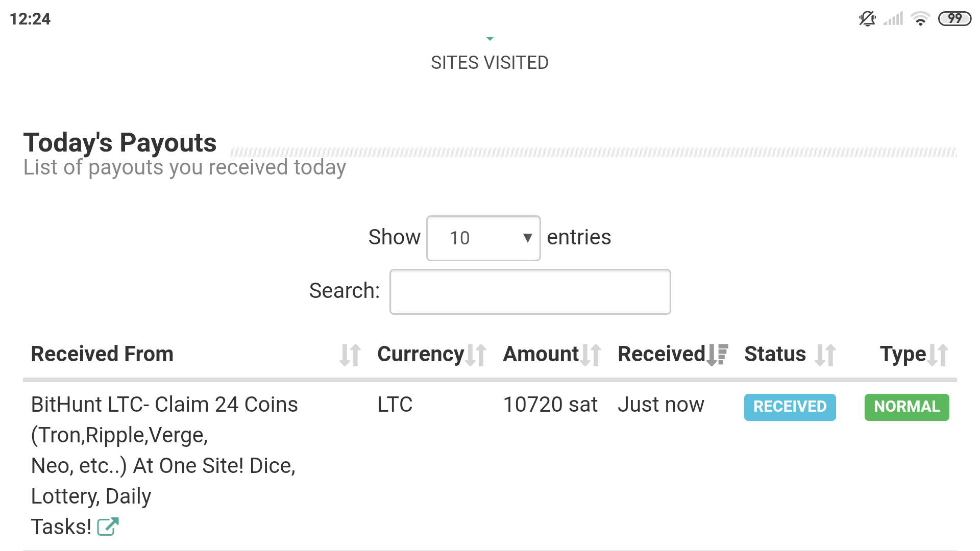Click the Status column sort arrows
Image resolution: width=980 pixels, height=551 pixels.
825,355
